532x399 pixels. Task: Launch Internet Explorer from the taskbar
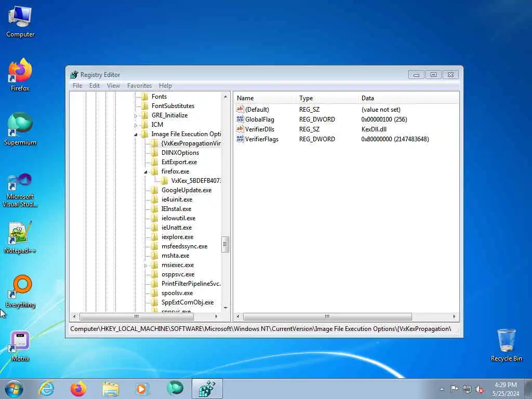click(46, 389)
